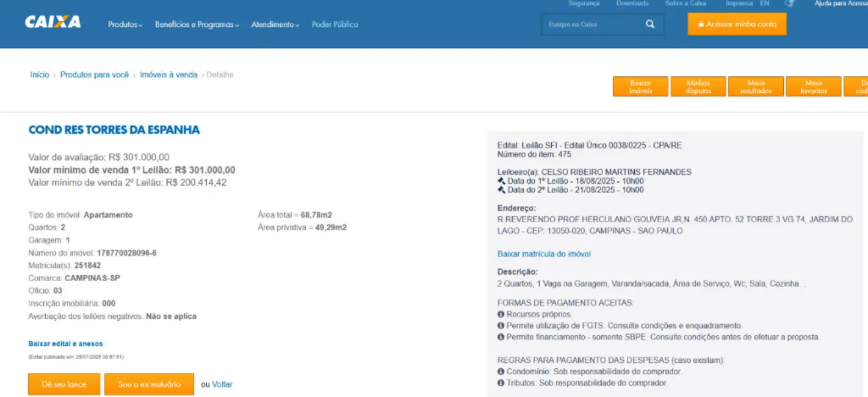Click info icon beside SBPE financing line
The height and width of the screenshot is (397, 868).
pyautogui.click(x=501, y=337)
